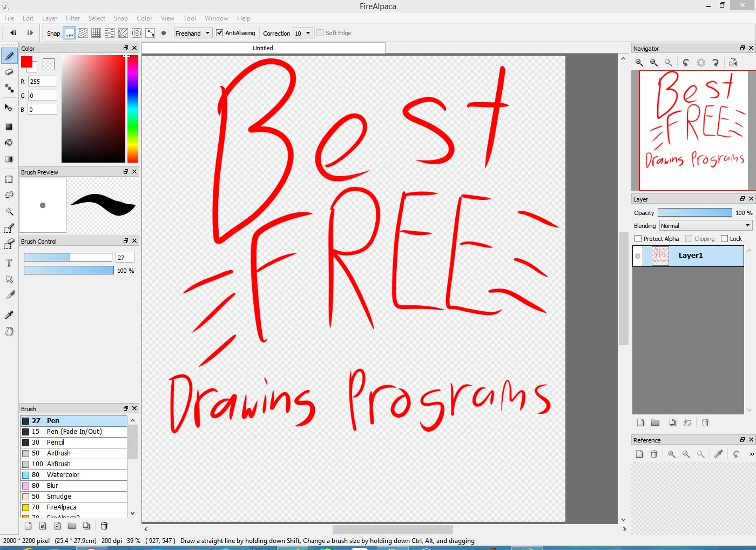
Task: Activate the Lasso selection tool
Action: click(9, 195)
